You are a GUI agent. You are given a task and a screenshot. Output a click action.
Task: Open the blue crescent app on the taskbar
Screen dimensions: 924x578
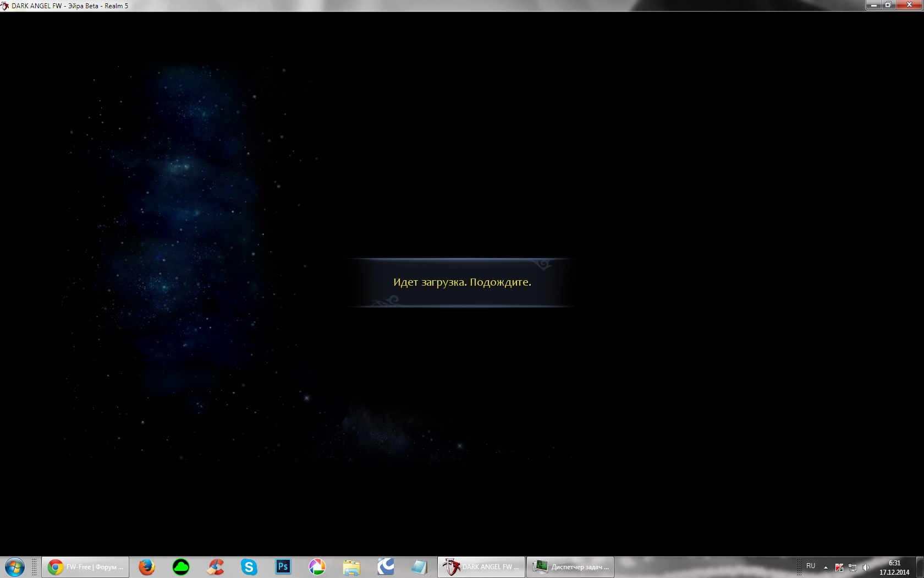point(386,567)
